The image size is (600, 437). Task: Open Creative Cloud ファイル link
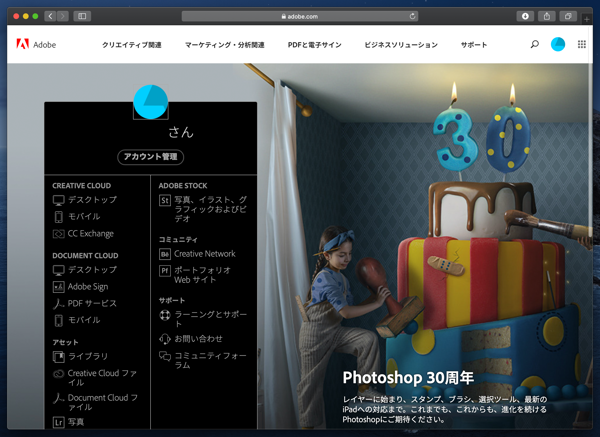point(103,378)
